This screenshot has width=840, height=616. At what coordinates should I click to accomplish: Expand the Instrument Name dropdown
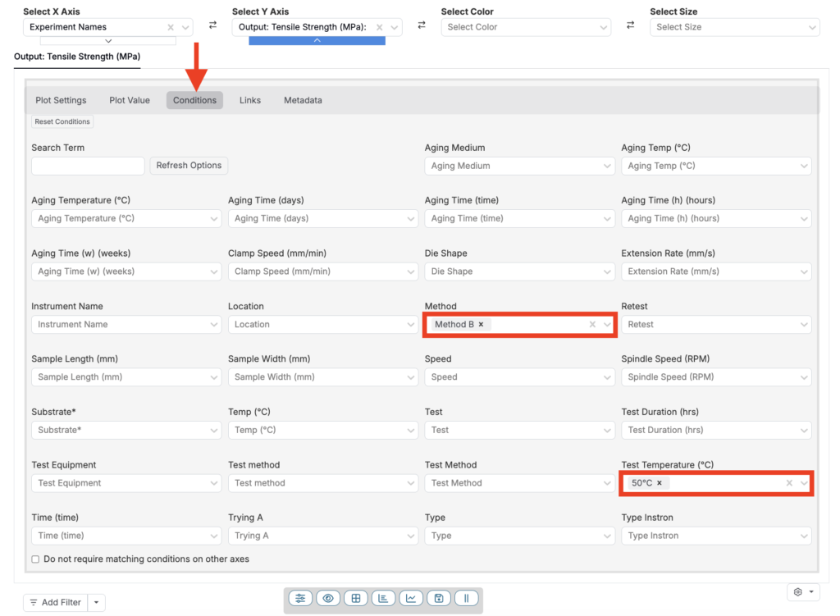[126, 325]
